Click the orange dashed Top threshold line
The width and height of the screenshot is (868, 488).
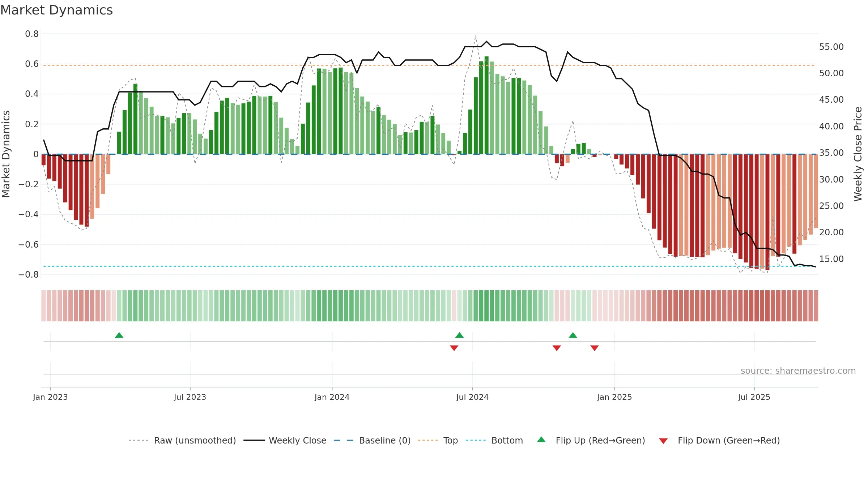pos(429,65)
